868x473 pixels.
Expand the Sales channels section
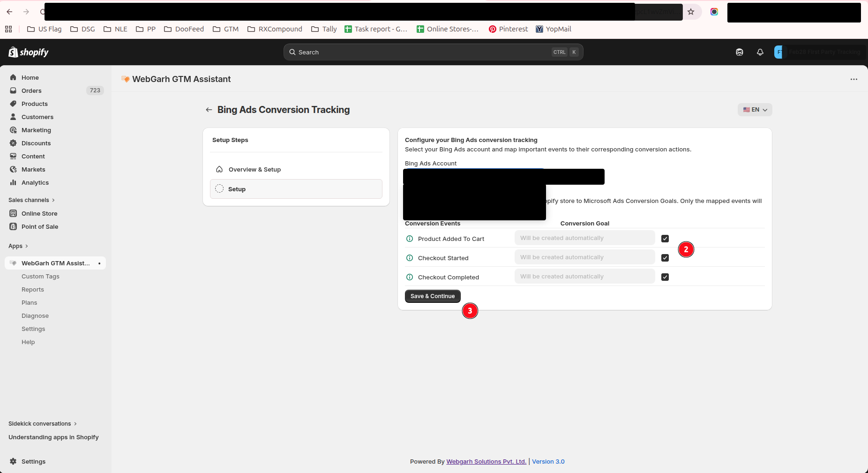pyautogui.click(x=31, y=200)
